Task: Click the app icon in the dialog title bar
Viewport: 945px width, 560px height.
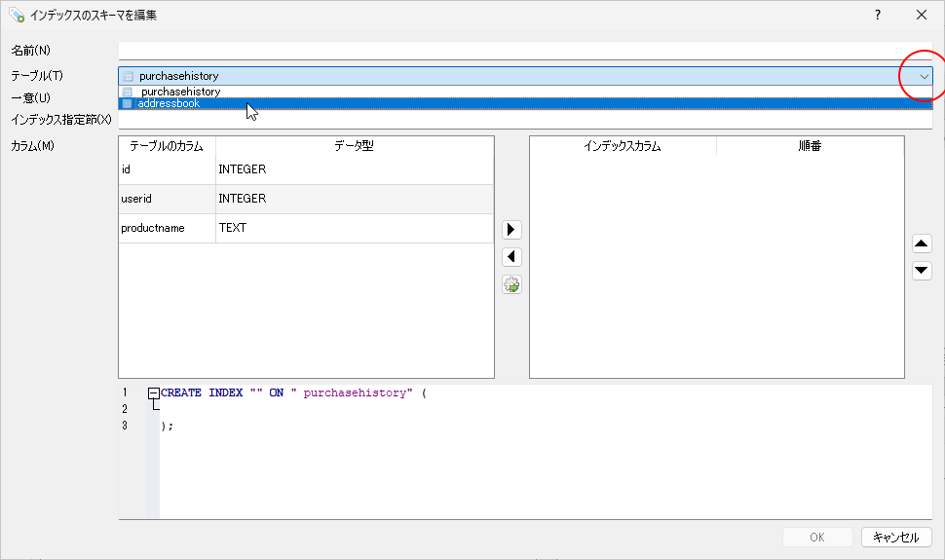Action: click(16, 15)
